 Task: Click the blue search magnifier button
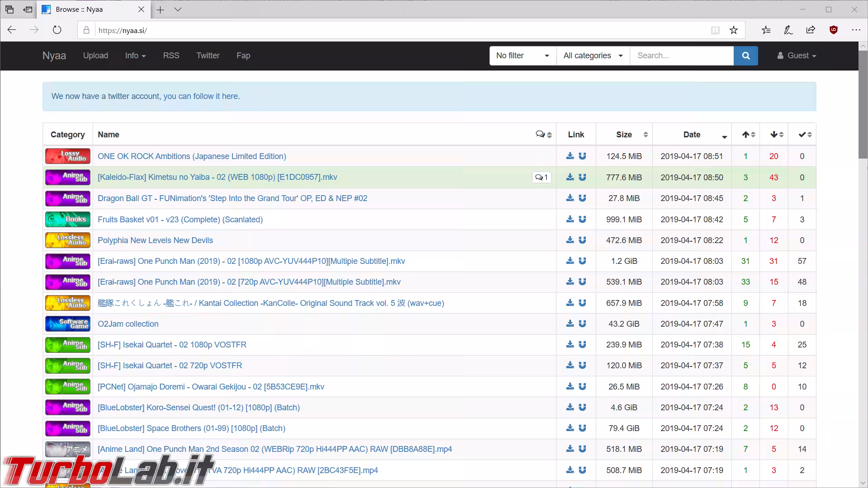745,56
